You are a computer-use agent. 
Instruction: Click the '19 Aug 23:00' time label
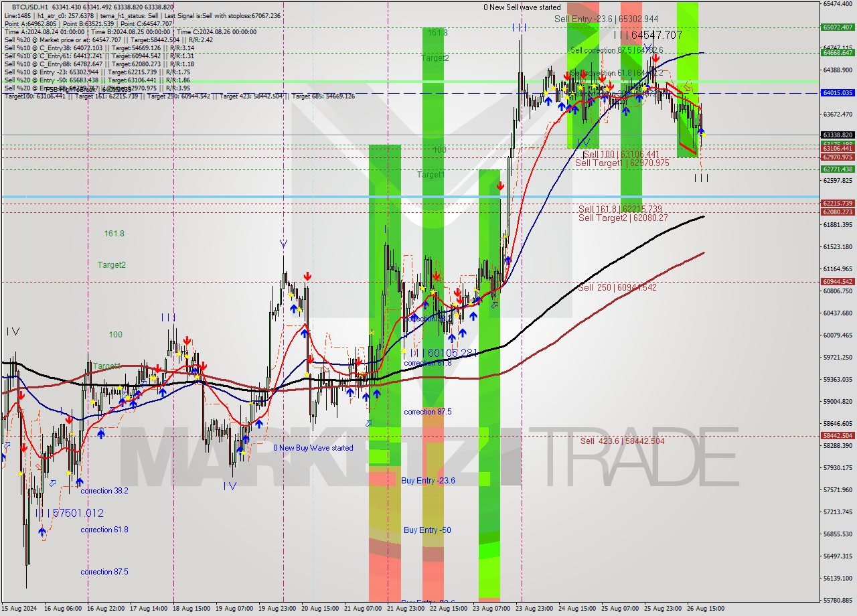(x=279, y=609)
